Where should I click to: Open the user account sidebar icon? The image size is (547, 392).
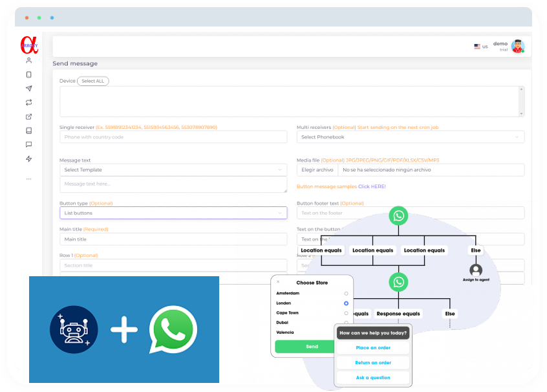pos(28,60)
